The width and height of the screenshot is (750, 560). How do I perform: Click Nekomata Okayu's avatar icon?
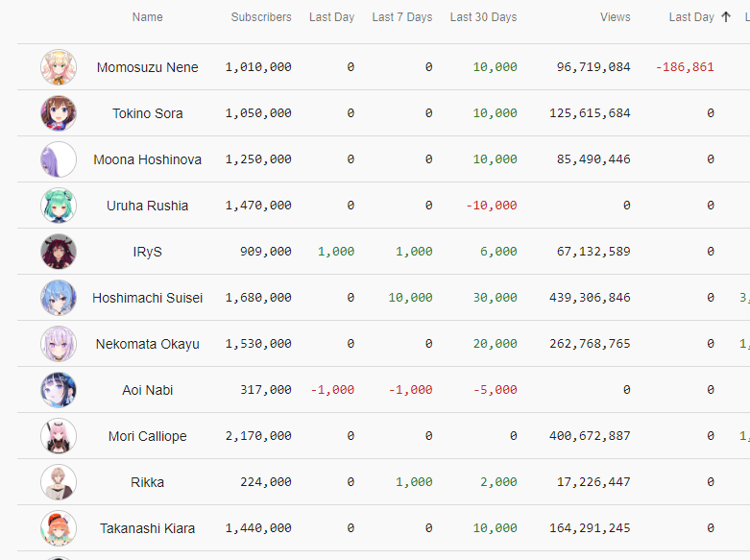pyautogui.click(x=59, y=344)
